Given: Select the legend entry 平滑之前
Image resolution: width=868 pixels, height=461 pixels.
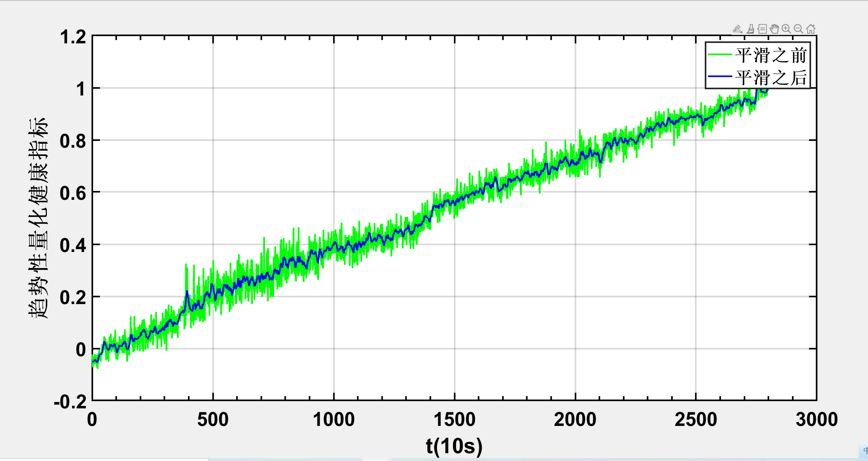Looking at the screenshot, I should point(772,55).
